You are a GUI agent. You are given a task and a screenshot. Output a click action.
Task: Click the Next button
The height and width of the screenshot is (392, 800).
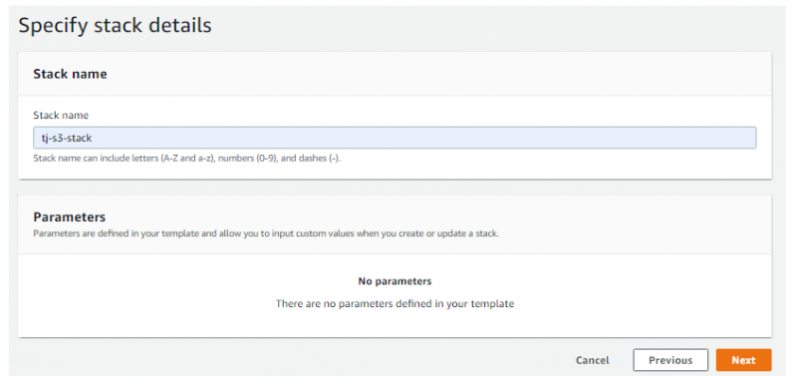[743, 360]
